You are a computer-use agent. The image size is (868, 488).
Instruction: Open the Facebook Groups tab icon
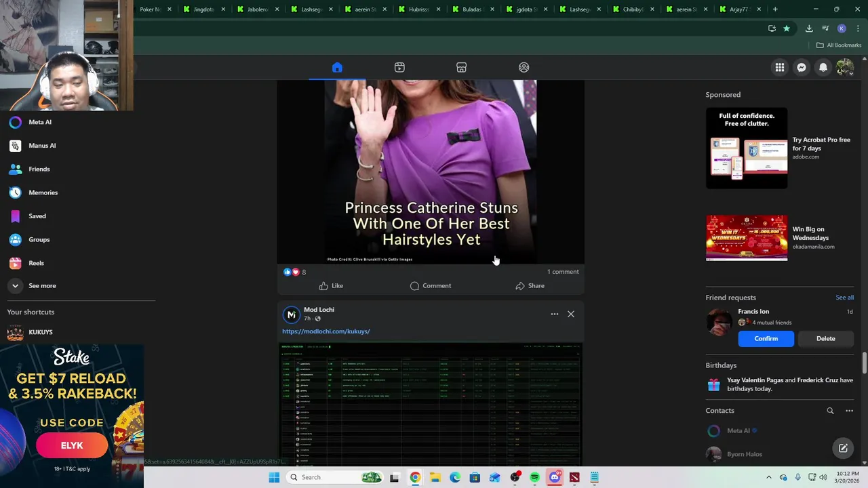(524, 67)
